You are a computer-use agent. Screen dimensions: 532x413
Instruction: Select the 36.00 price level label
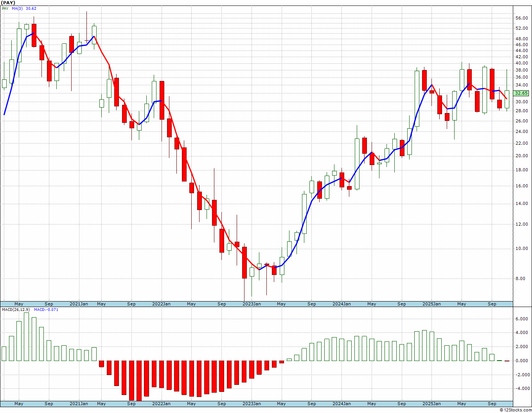(x=522, y=77)
